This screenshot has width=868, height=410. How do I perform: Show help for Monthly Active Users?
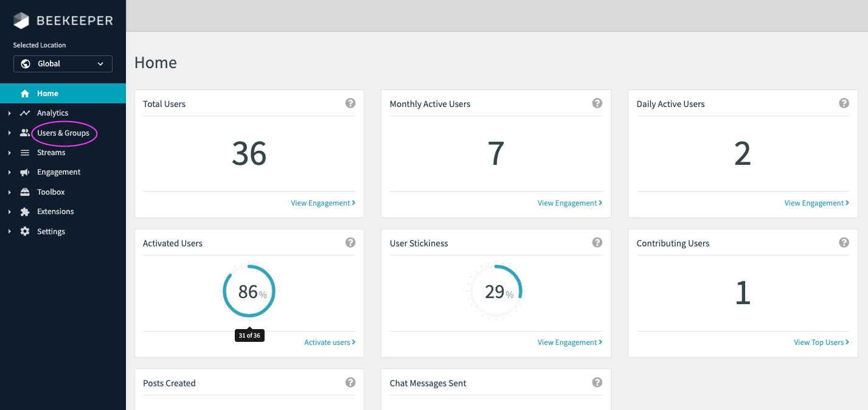pyautogui.click(x=597, y=103)
